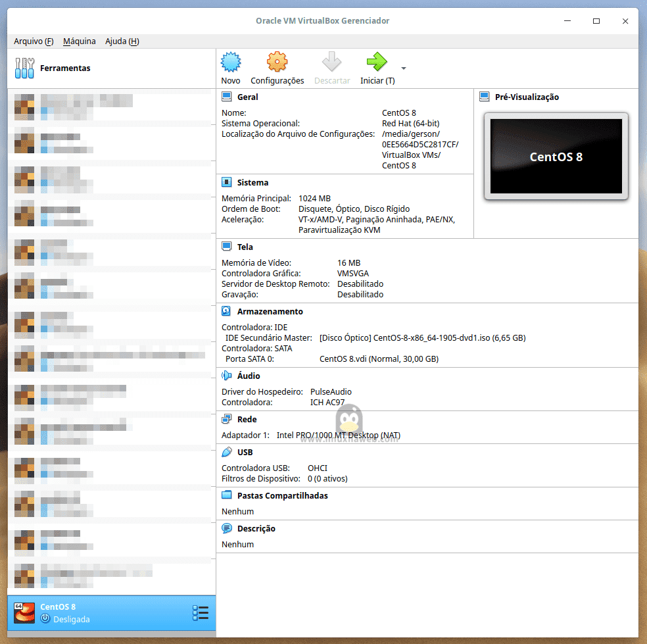647x644 pixels.
Task: Click the Desligada power state icon
Action: [45, 618]
